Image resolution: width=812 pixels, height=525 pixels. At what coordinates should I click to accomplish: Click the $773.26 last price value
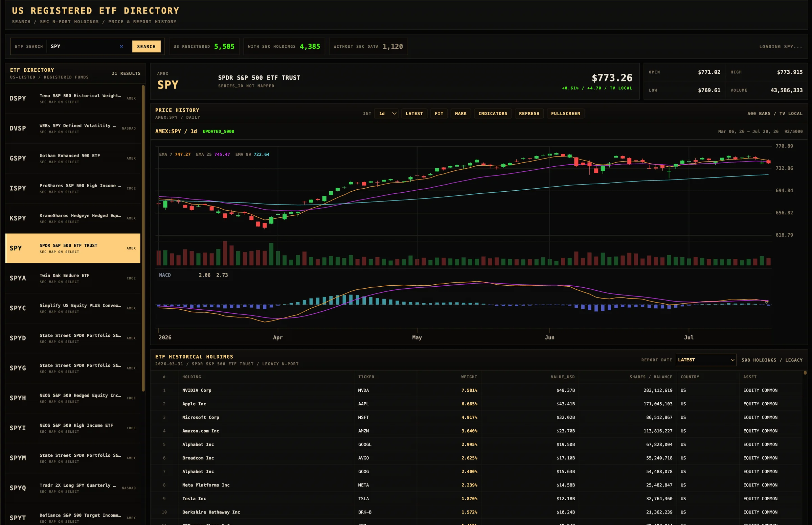pyautogui.click(x=612, y=78)
